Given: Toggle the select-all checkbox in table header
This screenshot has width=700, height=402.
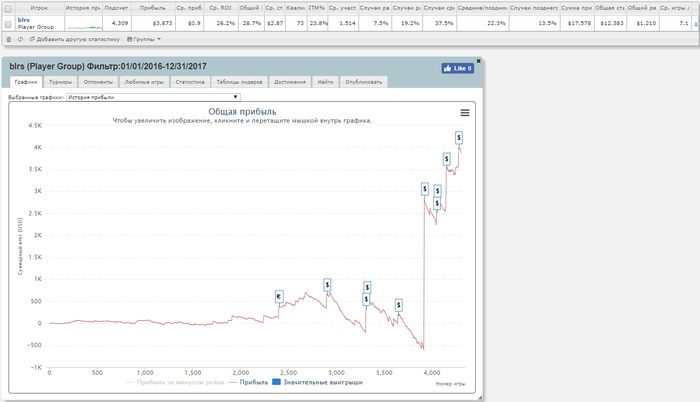Looking at the screenshot, I should pyautogui.click(x=8, y=8).
